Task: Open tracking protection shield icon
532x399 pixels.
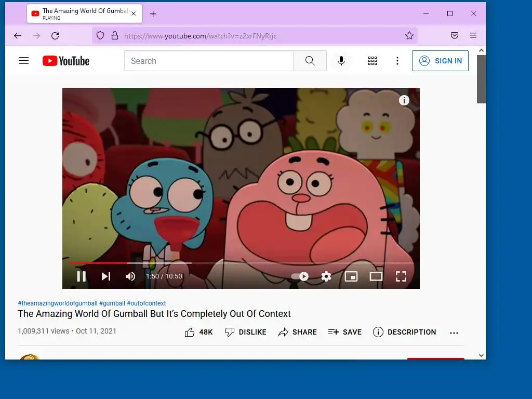Action: click(100, 36)
